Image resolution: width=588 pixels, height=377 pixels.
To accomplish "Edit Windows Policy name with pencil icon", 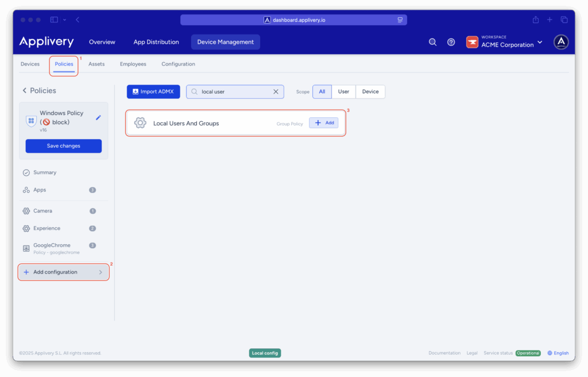I will point(98,118).
